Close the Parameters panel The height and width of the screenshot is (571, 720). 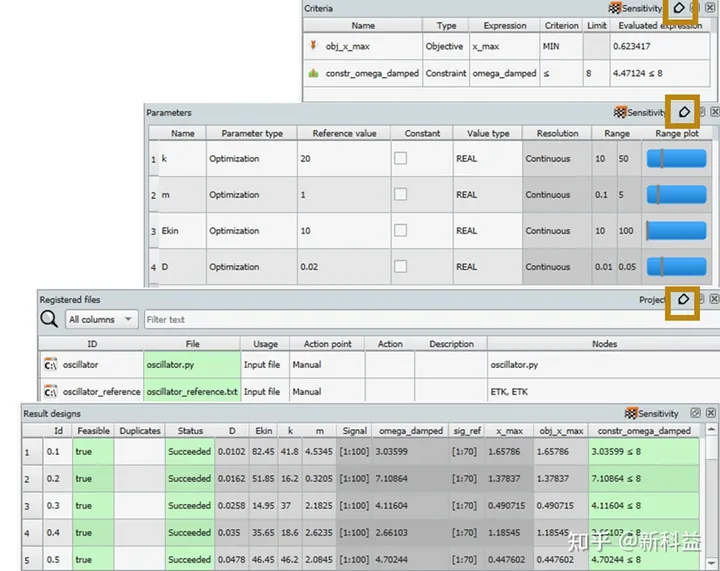[x=714, y=112]
